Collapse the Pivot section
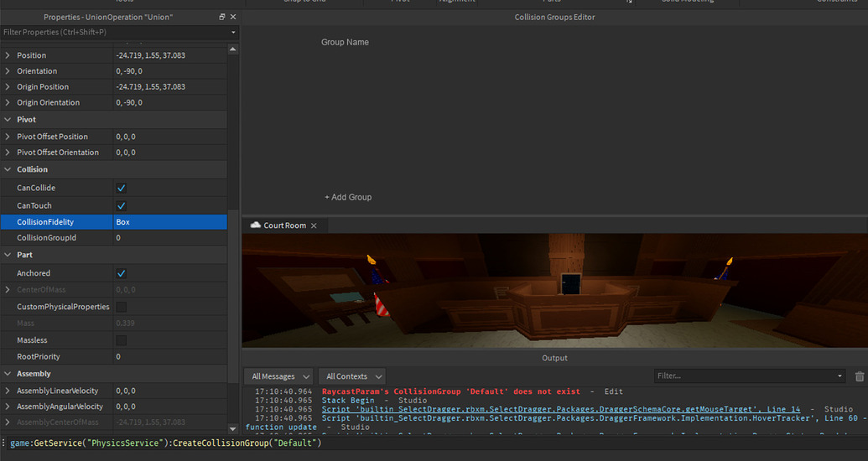The image size is (868, 461). [x=8, y=120]
